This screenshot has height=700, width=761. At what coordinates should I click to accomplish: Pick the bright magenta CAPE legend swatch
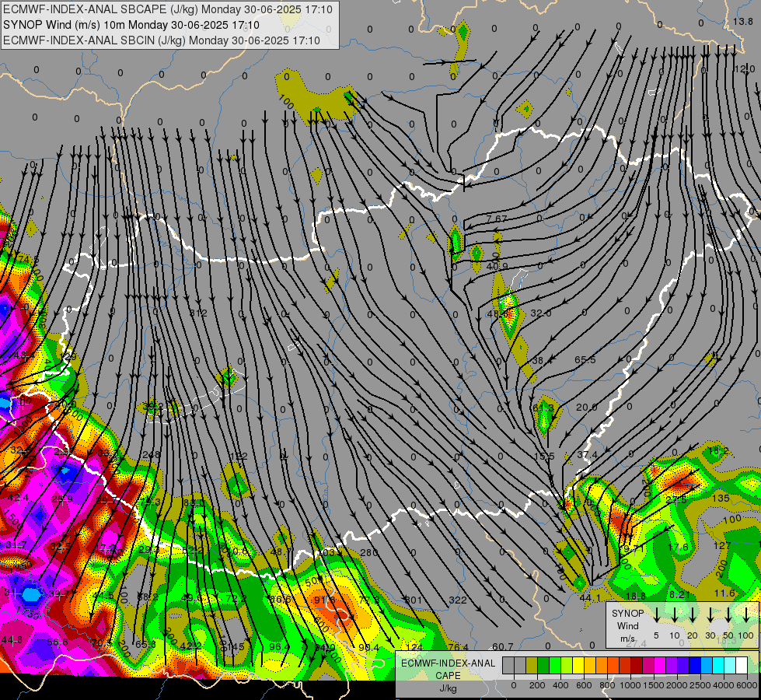[x=660, y=665]
